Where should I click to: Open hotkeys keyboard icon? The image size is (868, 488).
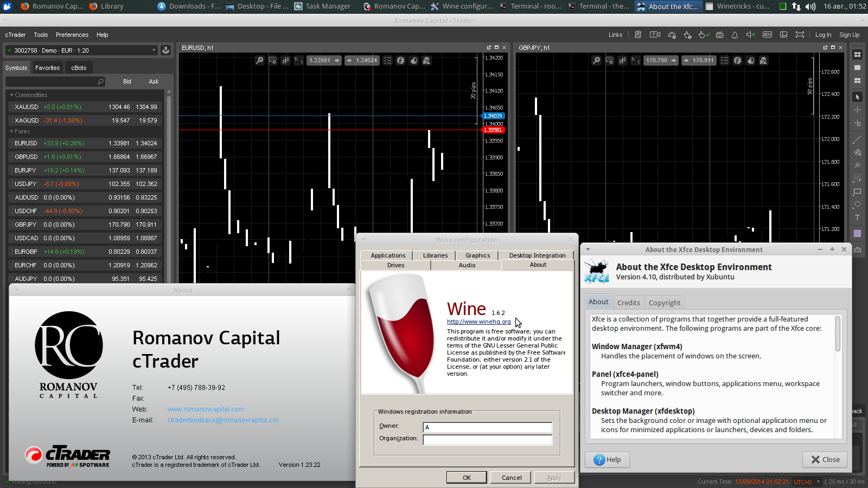(719, 35)
